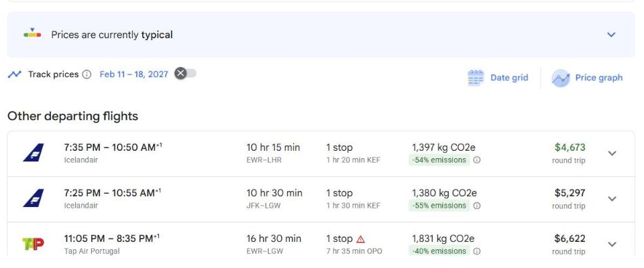Select the $4,673 round trip price
The image size is (644, 268).
570,147
